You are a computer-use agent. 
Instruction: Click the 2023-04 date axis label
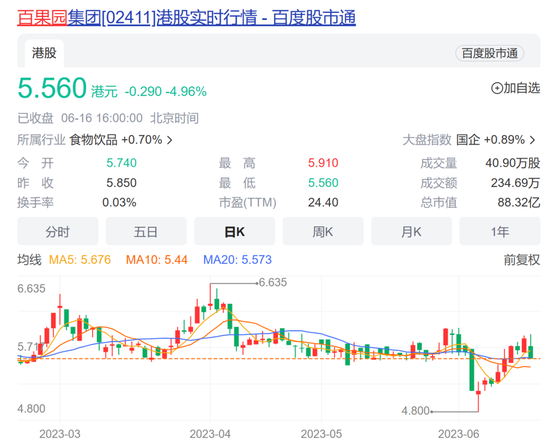click(x=210, y=434)
